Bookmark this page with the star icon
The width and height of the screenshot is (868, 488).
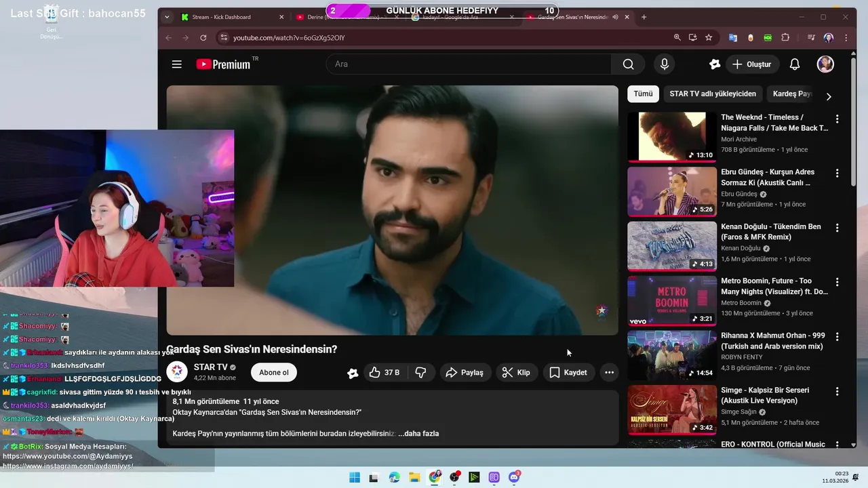[x=709, y=38]
